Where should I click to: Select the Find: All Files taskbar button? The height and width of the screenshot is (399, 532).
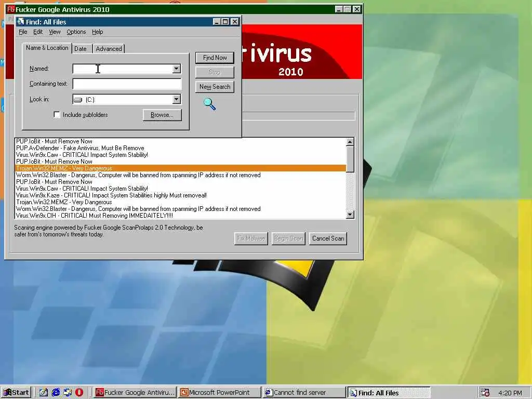click(x=389, y=393)
